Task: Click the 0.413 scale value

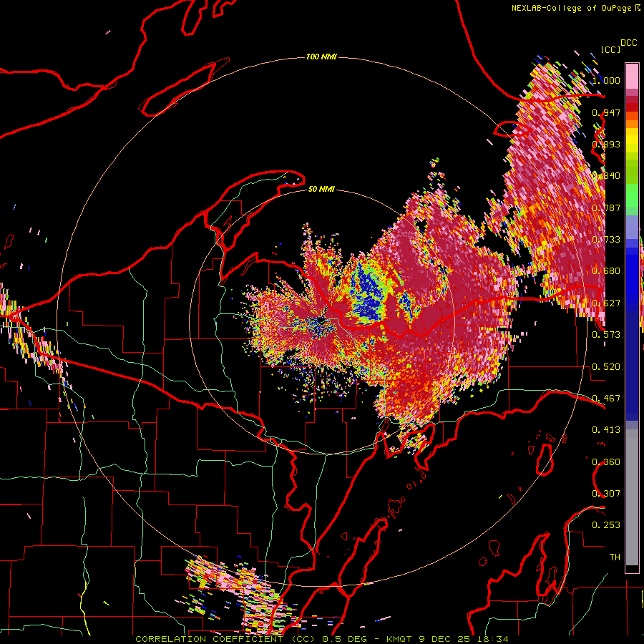Action: tap(606, 430)
